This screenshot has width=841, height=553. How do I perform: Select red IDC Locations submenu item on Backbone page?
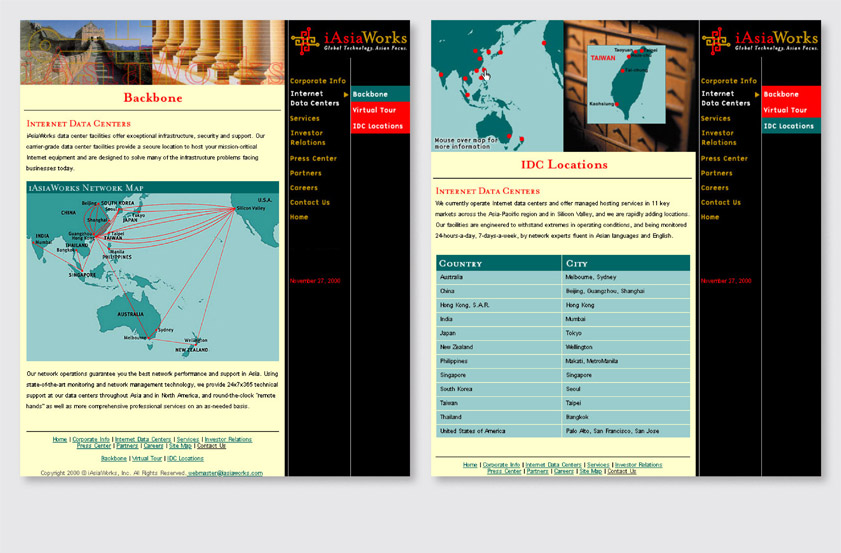pyautogui.click(x=380, y=126)
